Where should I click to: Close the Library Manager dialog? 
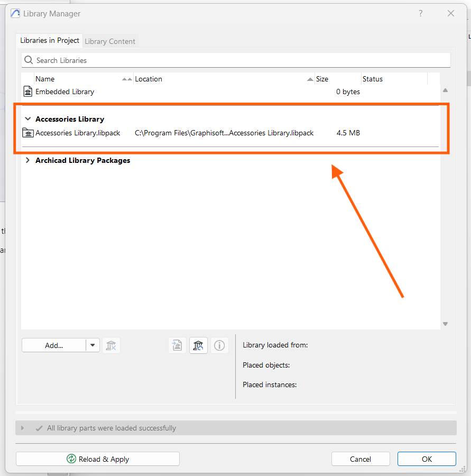coord(451,13)
